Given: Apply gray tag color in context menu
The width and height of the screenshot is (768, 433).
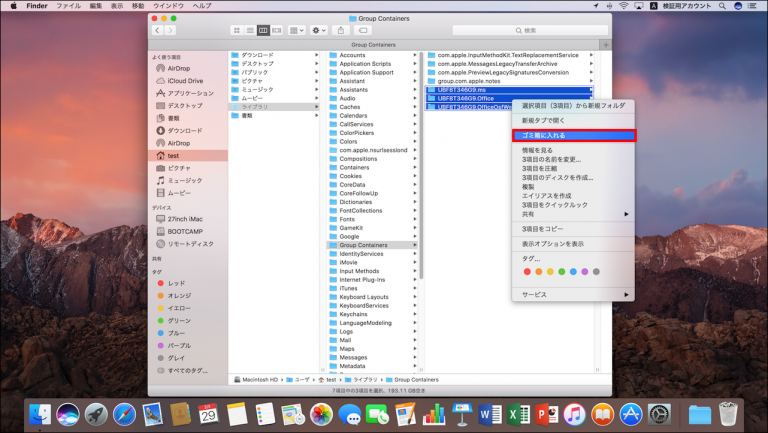Looking at the screenshot, I should coord(596,272).
